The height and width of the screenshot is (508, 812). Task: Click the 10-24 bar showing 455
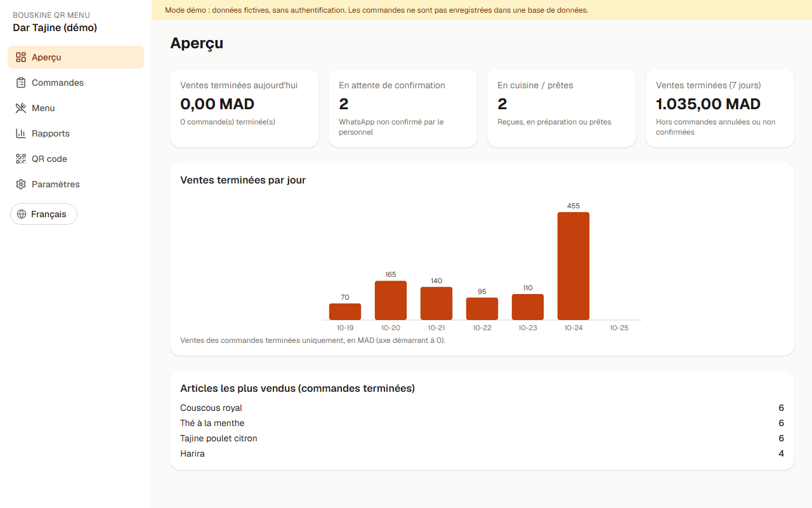573,266
